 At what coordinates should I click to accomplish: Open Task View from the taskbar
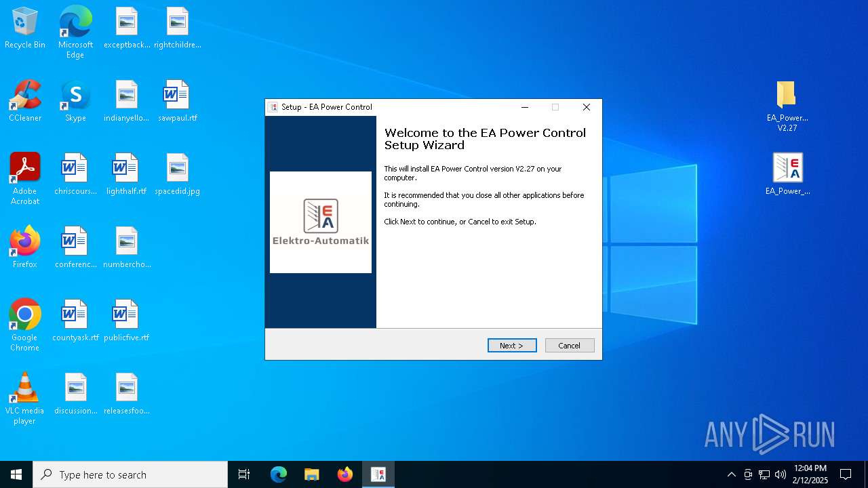coord(244,474)
